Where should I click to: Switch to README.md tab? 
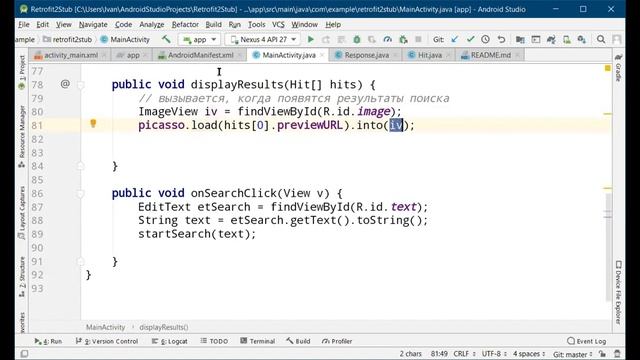tap(490, 55)
